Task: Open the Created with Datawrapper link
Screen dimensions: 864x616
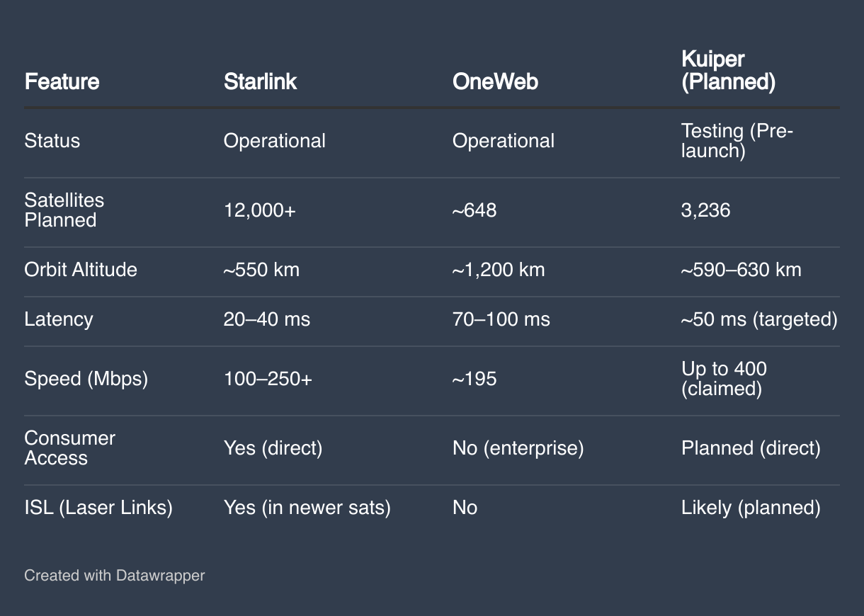Action: (114, 575)
